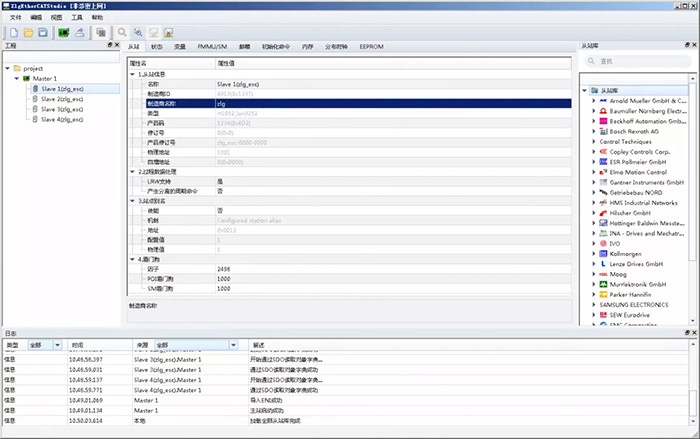700x439 pixels.
Task: Click the copy stacked pages toolbar icon
Action: coord(101,33)
